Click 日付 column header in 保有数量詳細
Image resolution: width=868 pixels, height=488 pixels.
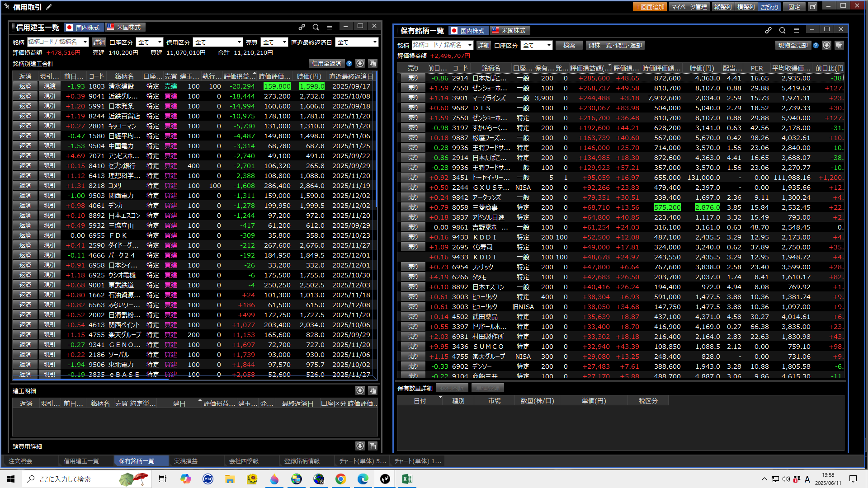(x=420, y=401)
